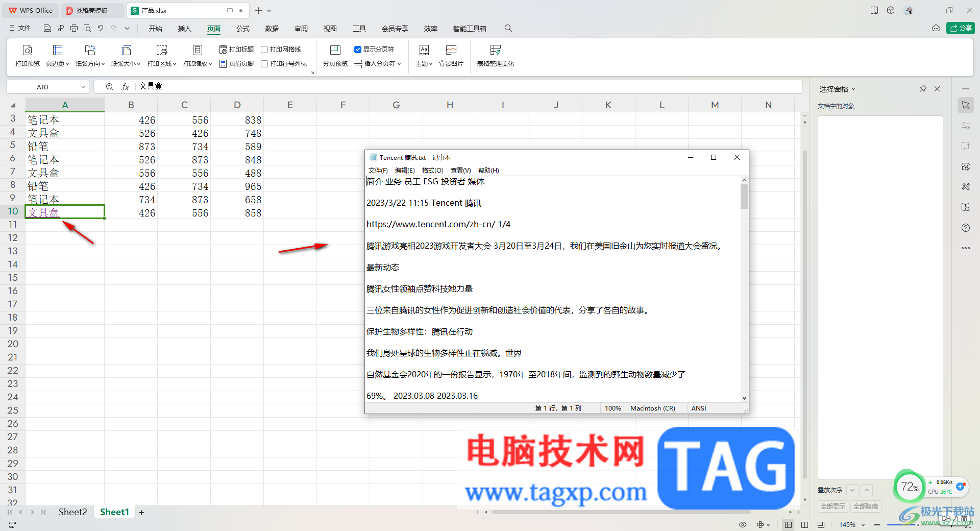The height and width of the screenshot is (531, 980).
Task: Open the template (找稻壳模板) tab
Action: click(92, 11)
